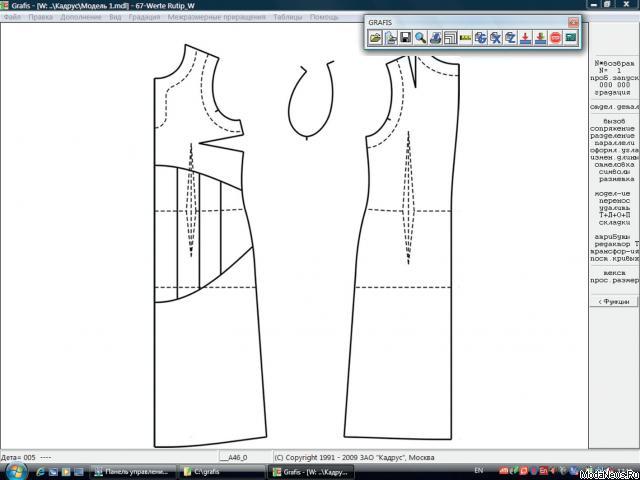Click the printer/plot icon in GRAFIS toolbar
Image resolution: width=640 pixels, height=480 pixels.
point(436,38)
